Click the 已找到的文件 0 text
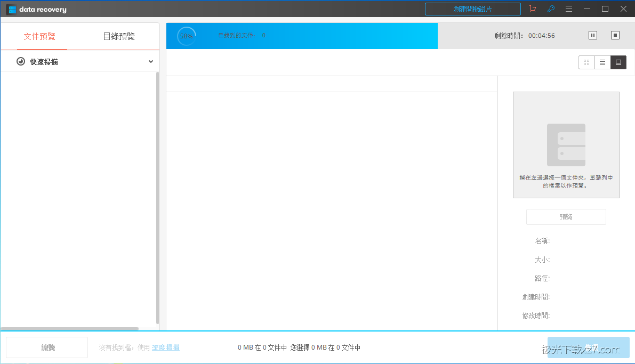 (x=242, y=35)
